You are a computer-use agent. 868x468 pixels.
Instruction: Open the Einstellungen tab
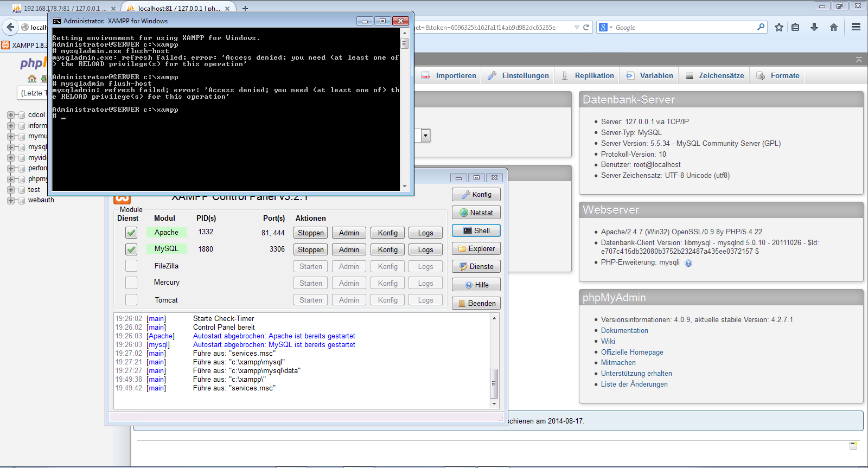[518, 76]
